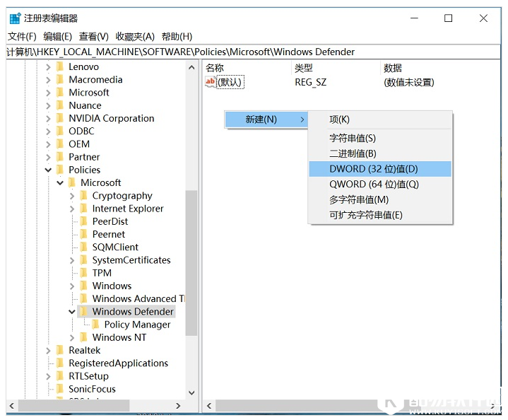Click the Peernet folder icon
Image resolution: width=508 pixels, height=420 pixels.
pyautogui.click(x=83, y=234)
